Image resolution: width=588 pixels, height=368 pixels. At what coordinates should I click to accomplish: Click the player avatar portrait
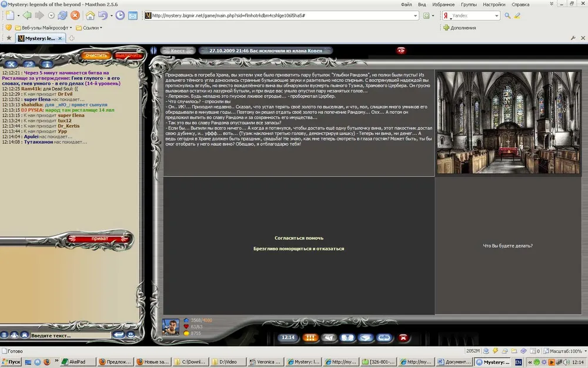pos(171,327)
